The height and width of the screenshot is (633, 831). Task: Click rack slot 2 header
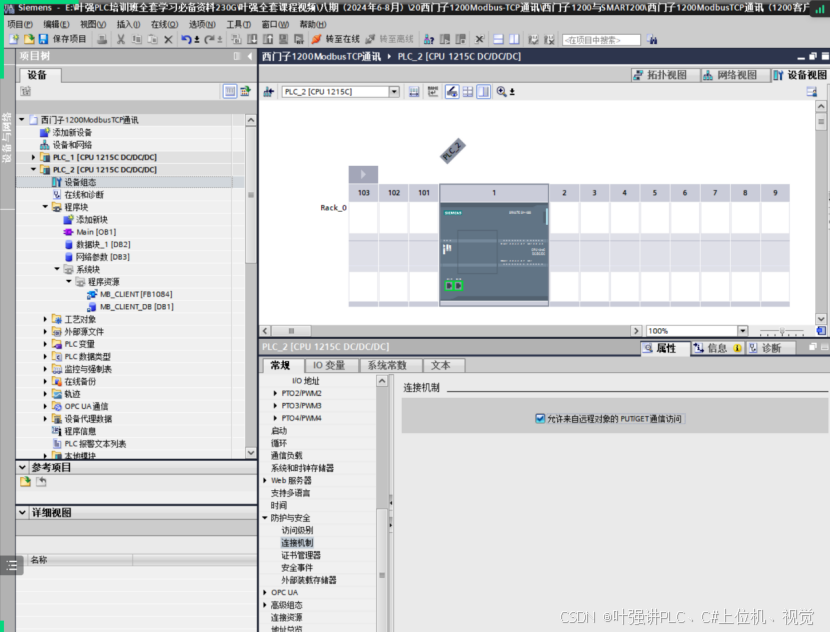click(x=564, y=193)
